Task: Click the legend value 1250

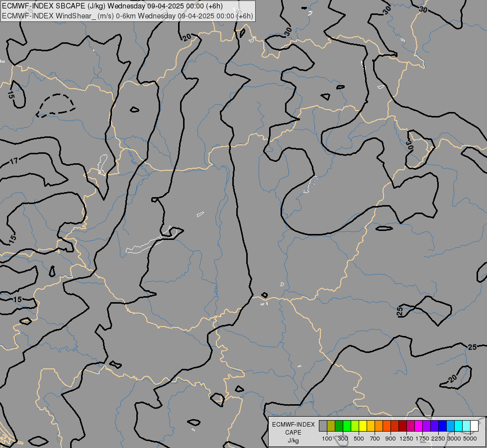Action: [x=406, y=439]
